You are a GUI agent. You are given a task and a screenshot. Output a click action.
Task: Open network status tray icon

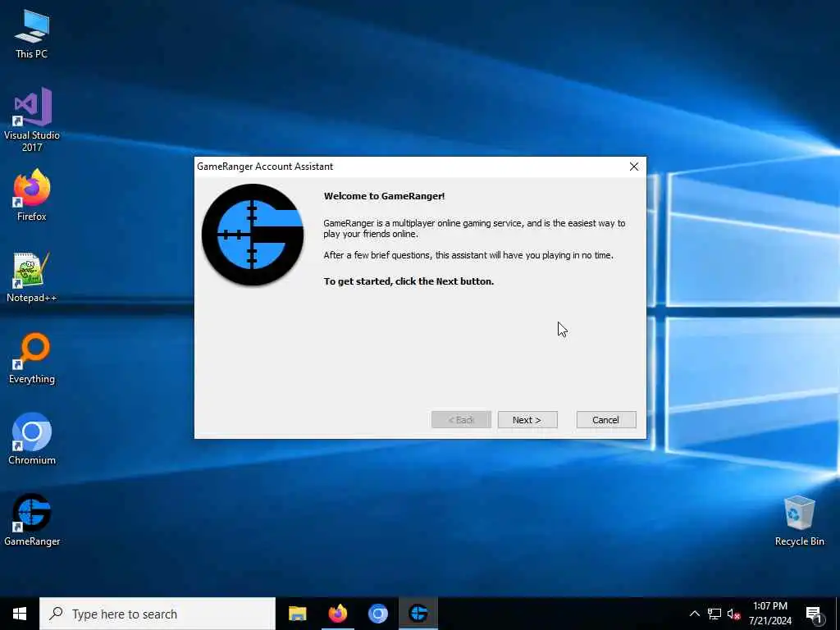click(x=714, y=614)
